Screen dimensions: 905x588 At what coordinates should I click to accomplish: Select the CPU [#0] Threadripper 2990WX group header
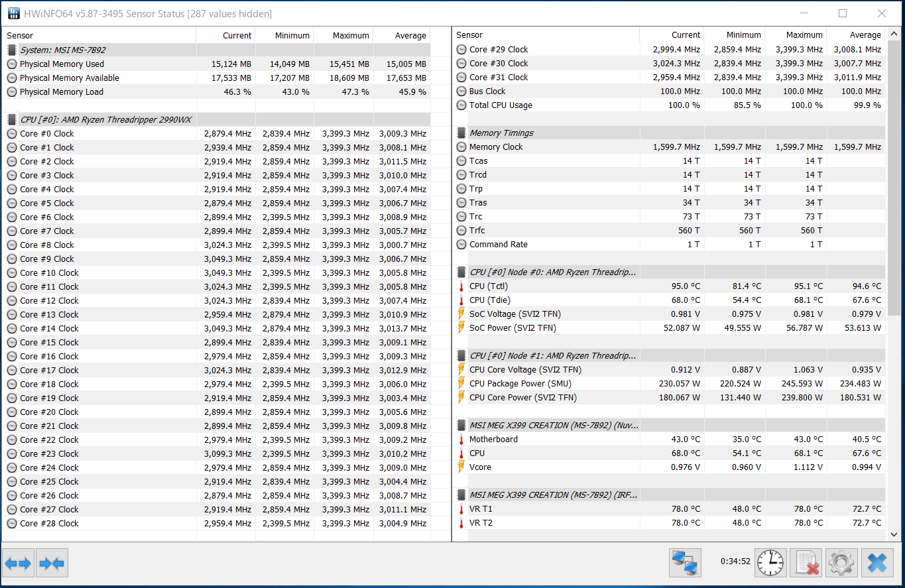click(105, 120)
